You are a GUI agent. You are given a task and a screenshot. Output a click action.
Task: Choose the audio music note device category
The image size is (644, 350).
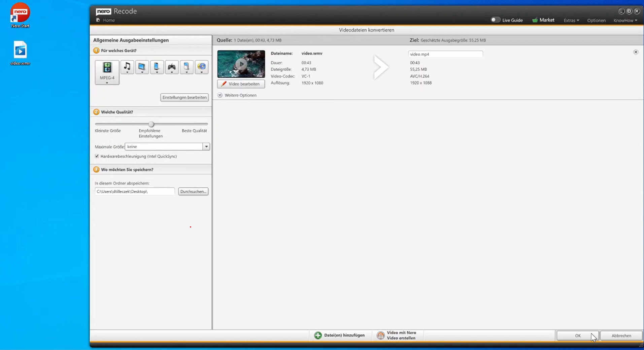pos(127,67)
